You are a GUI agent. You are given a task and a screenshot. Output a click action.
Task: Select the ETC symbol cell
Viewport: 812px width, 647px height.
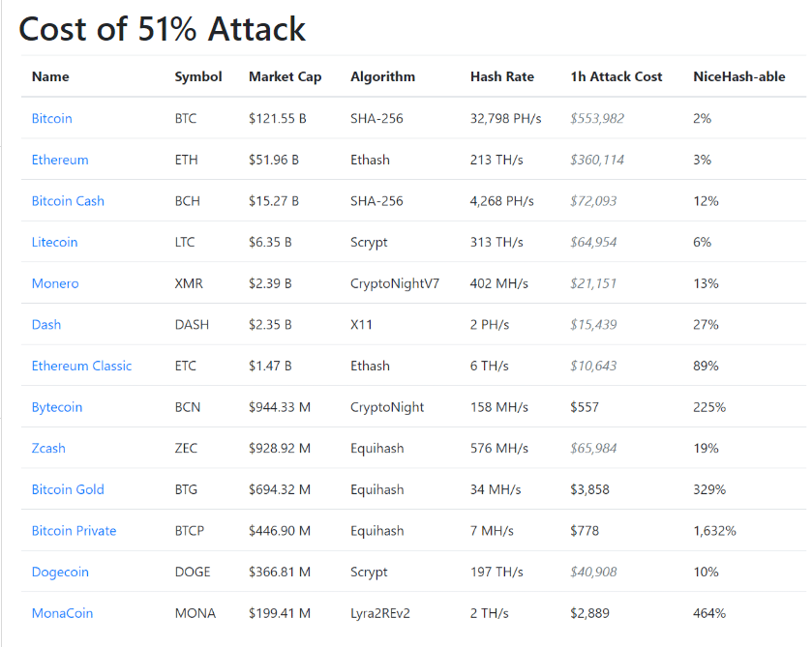tap(186, 366)
